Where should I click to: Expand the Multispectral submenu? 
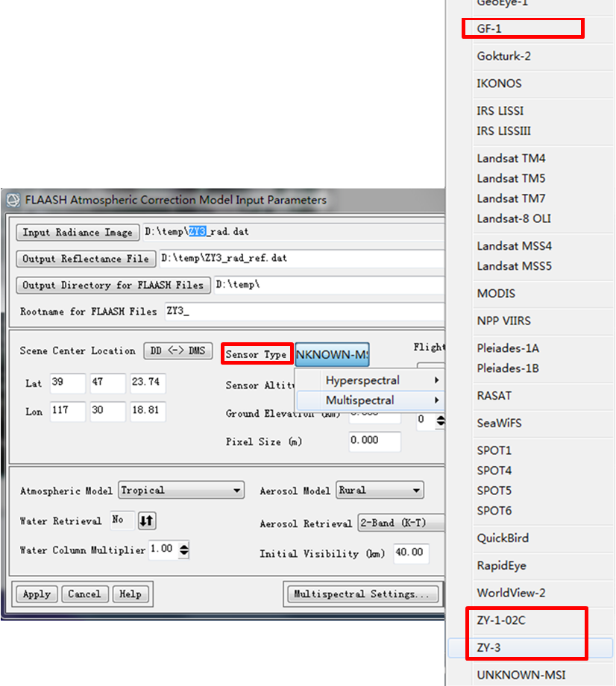coord(371,400)
